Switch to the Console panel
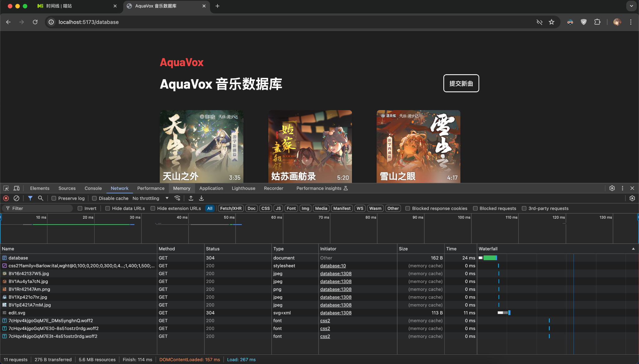Image resolution: width=639 pixels, height=364 pixels. (x=93, y=188)
